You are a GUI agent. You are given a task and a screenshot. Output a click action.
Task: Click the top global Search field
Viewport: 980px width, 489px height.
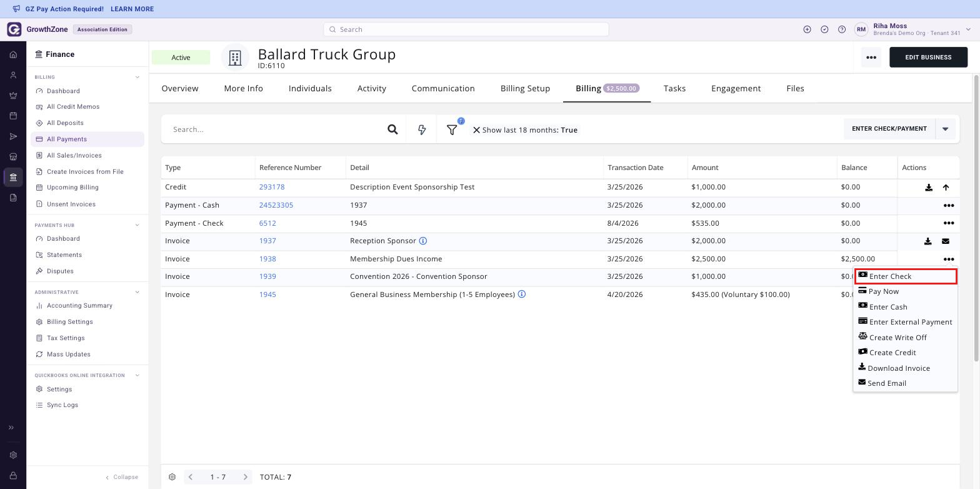pyautogui.click(x=466, y=29)
